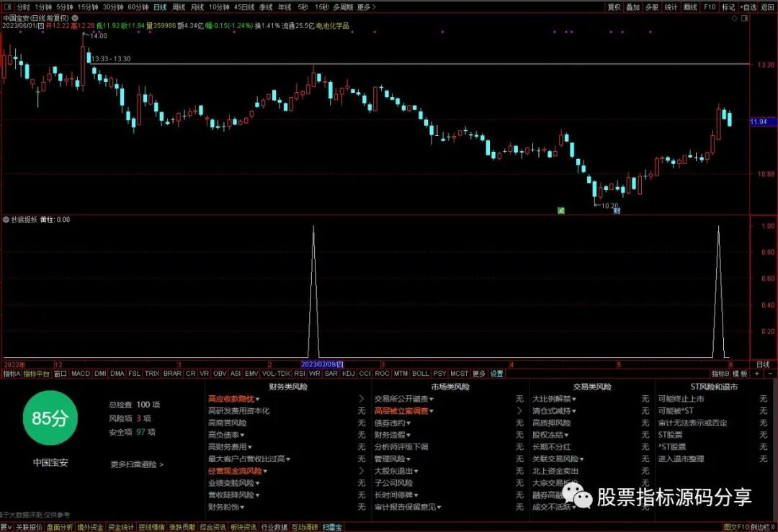Image resolution: width=778 pixels, height=532 pixels.
Task: Click the diamond icon above the price axis
Action: (x=735, y=18)
